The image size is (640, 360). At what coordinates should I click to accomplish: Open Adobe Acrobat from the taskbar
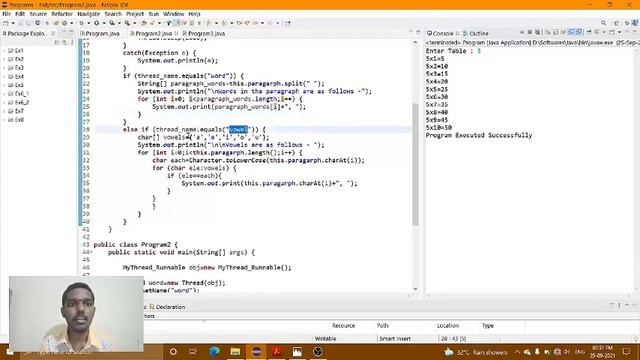coord(277,351)
